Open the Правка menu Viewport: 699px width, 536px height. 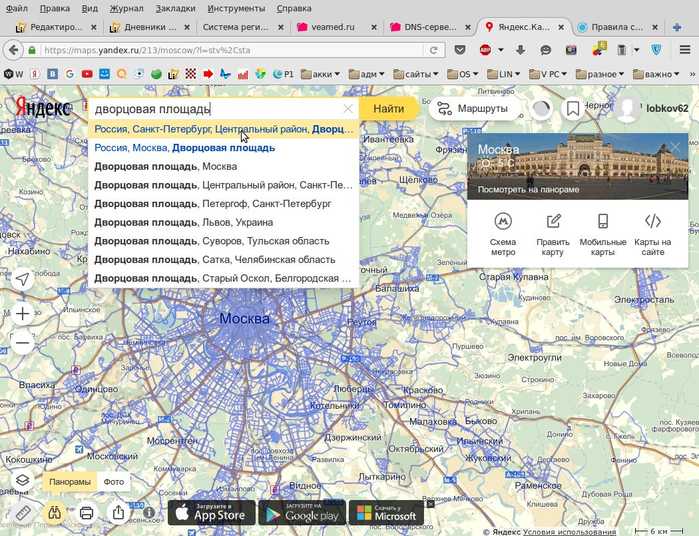pyautogui.click(x=55, y=8)
